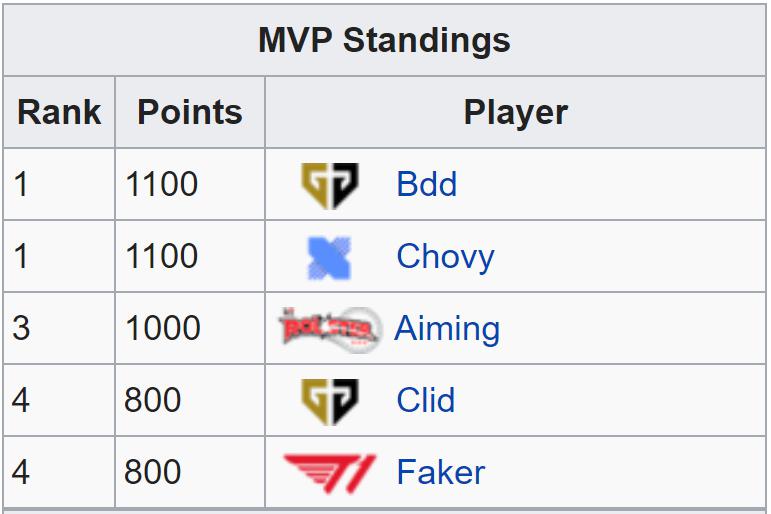Open the Chovy player link
The width and height of the screenshot is (771, 514).
pos(445,257)
